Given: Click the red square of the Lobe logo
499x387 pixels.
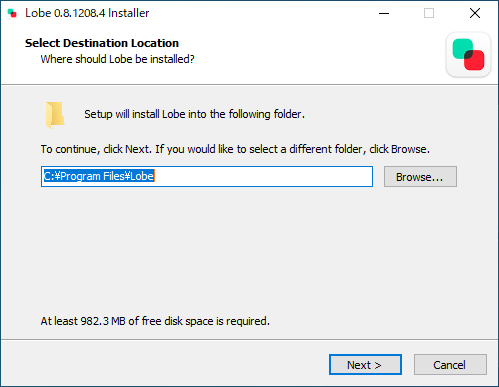Looking at the screenshot, I should tap(475, 61).
